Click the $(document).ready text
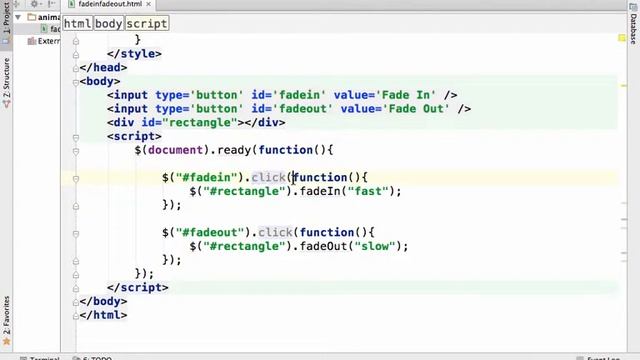The width and height of the screenshot is (640, 360). pyautogui.click(x=193, y=150)
